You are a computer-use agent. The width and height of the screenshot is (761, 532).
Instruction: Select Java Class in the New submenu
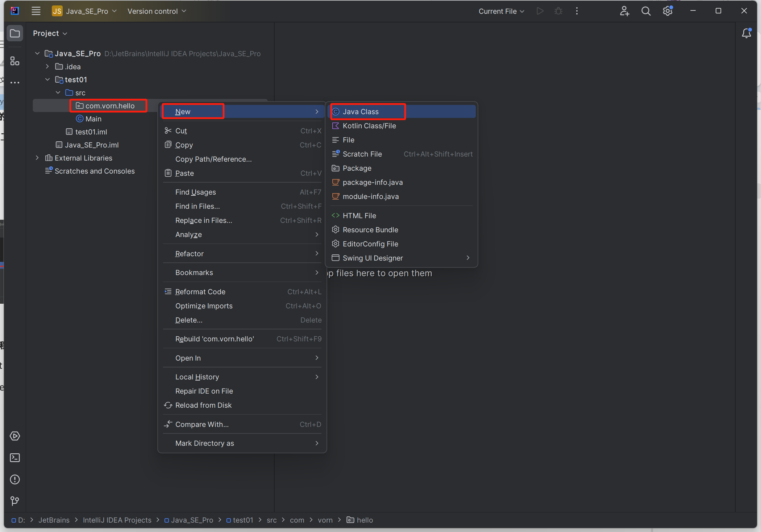point(361,112)
